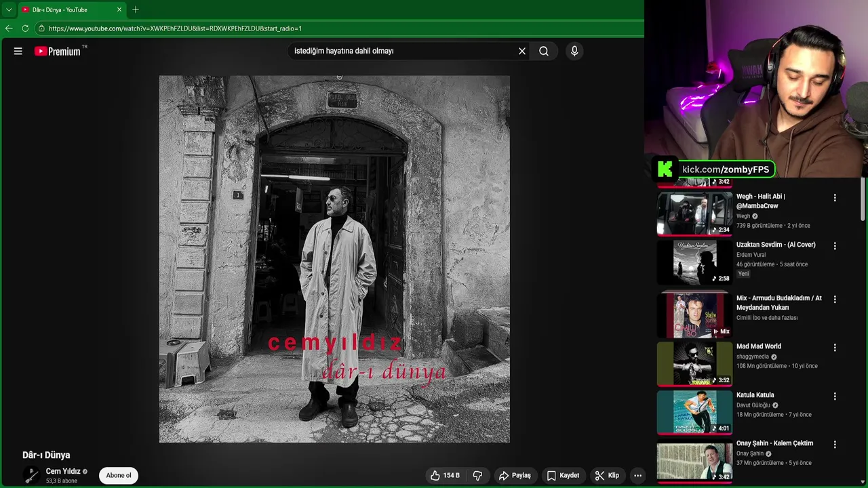
Task: Click the Erdem Vural channel name
Action: [751, 255]
